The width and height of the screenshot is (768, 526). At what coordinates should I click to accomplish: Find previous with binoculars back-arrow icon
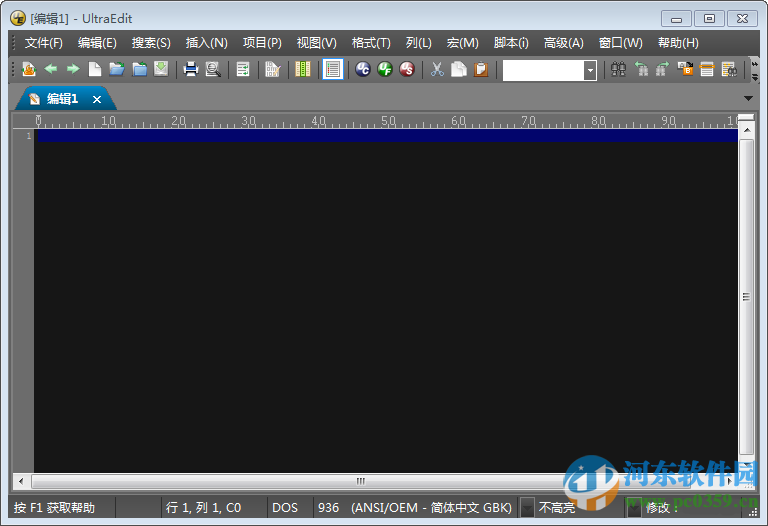click(641, 69)
